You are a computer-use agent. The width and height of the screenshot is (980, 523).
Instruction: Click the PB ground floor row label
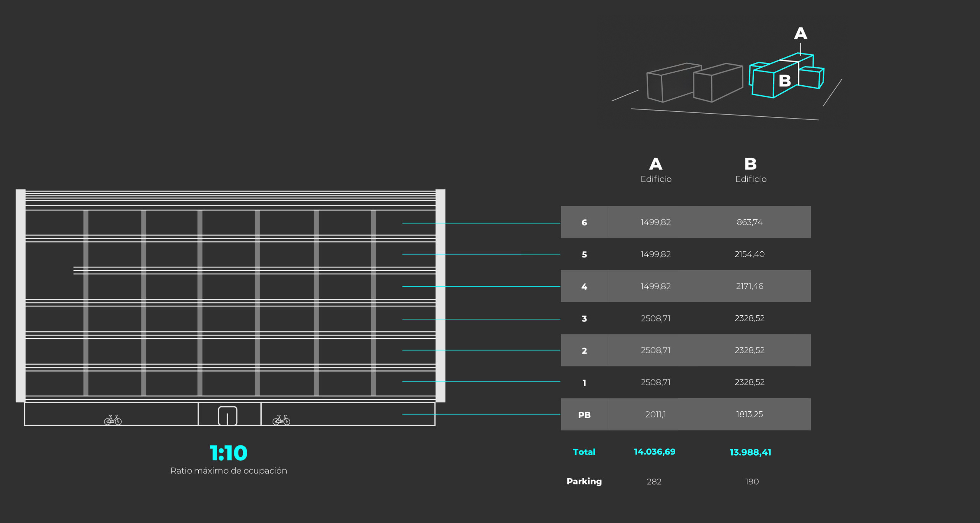pyautogui.click(x=584, y=415)
